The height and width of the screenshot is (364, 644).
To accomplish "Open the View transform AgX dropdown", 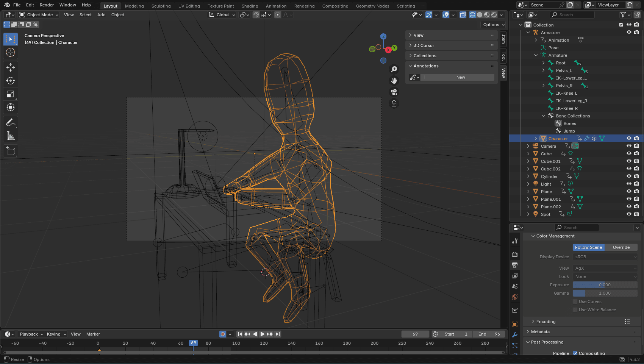I will point(605,268).
